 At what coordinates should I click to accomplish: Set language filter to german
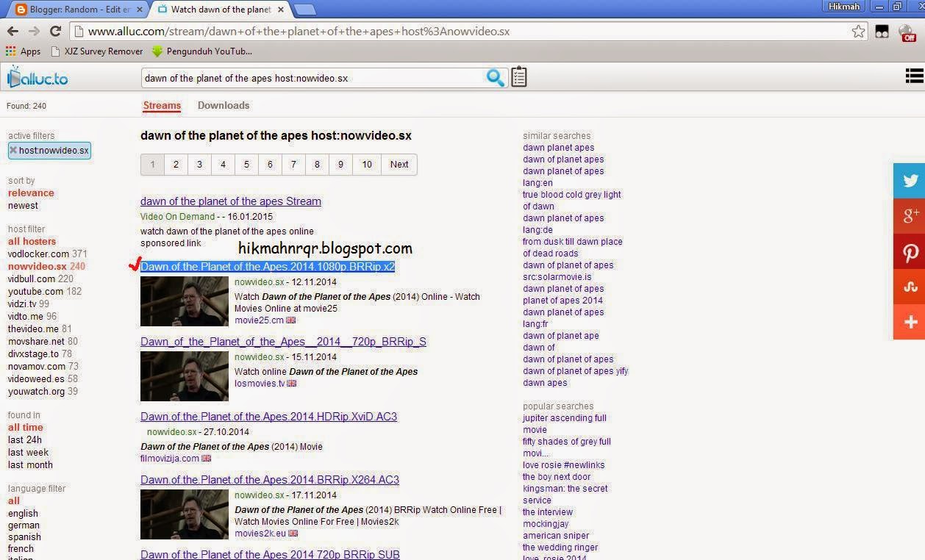coord(24,525)
